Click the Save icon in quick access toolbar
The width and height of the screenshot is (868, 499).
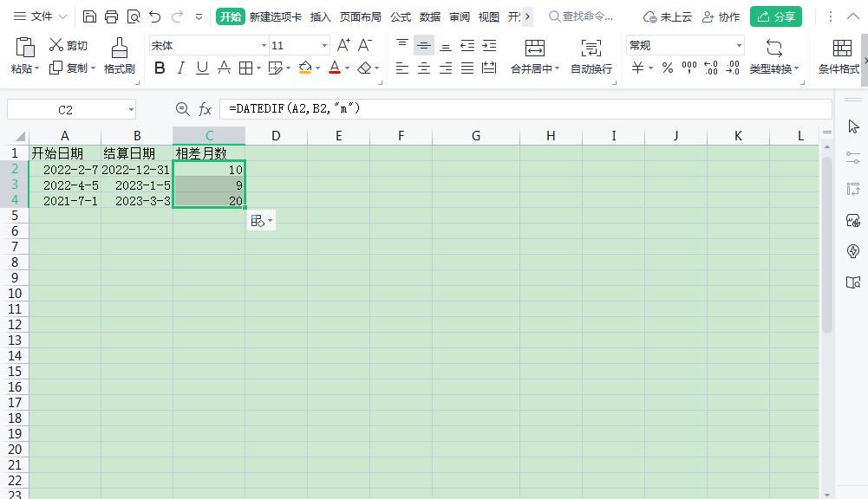click(x=89, y=16)
